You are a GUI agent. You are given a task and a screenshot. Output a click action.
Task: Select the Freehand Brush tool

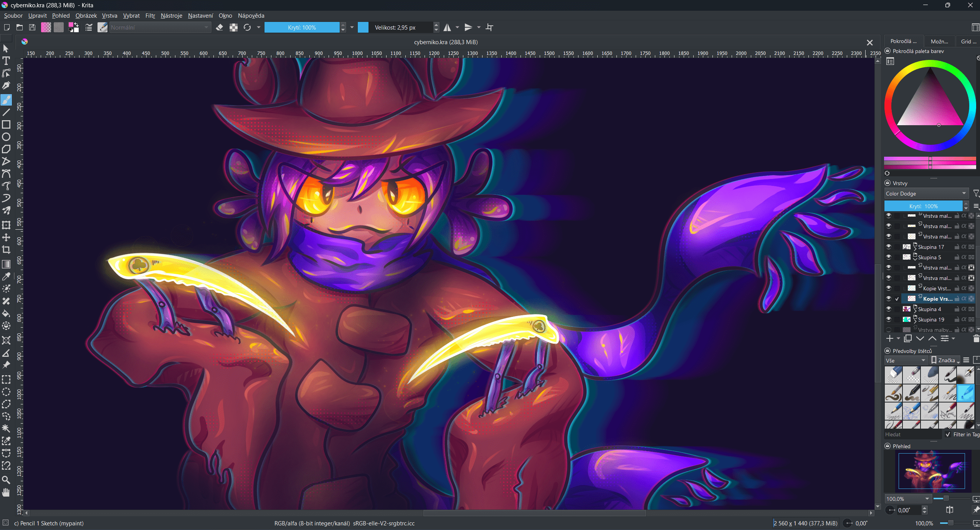(6, 100)
